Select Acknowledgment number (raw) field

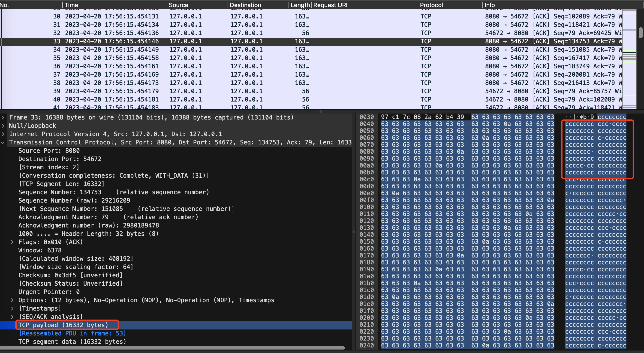tap(176, 225)
